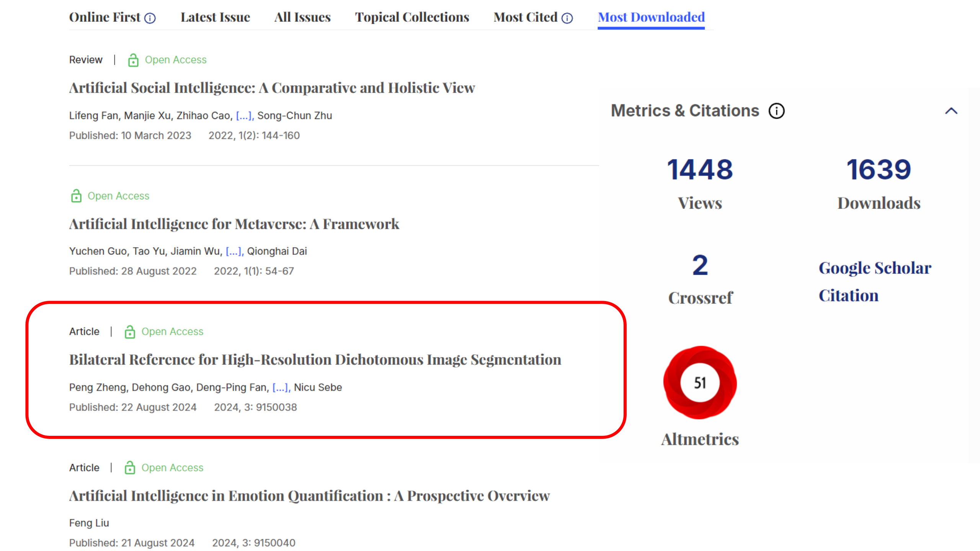Expand author list for Artificial Social Intelligence
Screen dimensions: 980x551
tap(244, 116)
